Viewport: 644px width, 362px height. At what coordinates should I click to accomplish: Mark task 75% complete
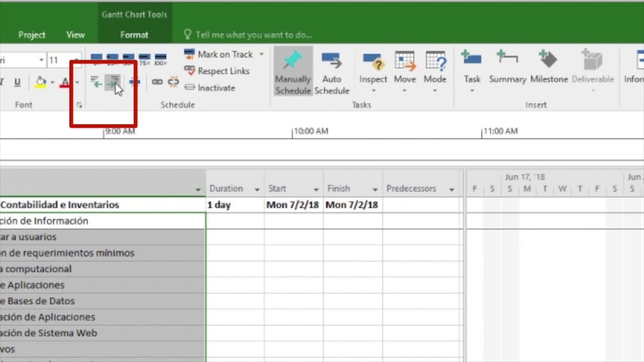click(x=144, y=59)
